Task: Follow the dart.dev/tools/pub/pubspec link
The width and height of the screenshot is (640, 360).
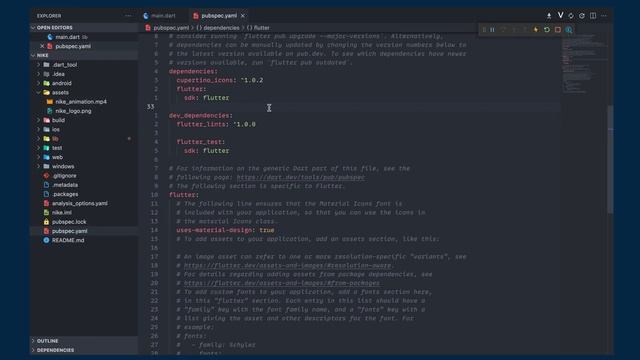Action: pyautogui.click(x=300, y=177)
